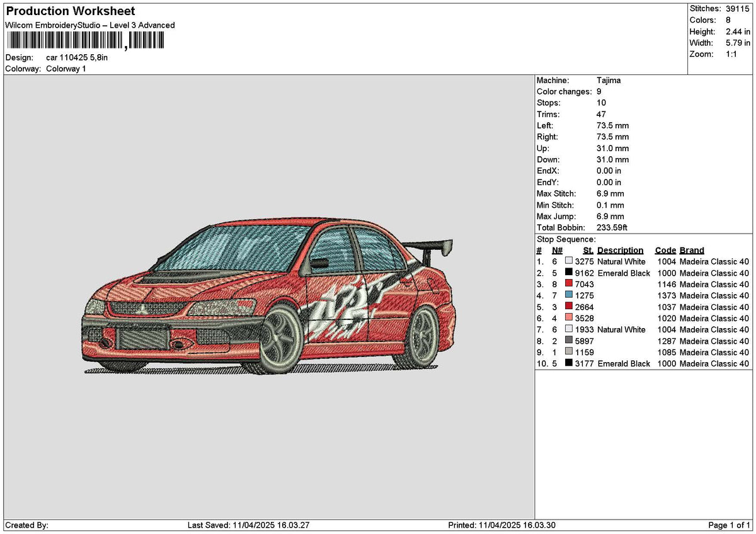The width and height of the screenshot is (756, 534).
Task: Click the 'Page 1 of 1' footer text
Action: click(730, 525)
